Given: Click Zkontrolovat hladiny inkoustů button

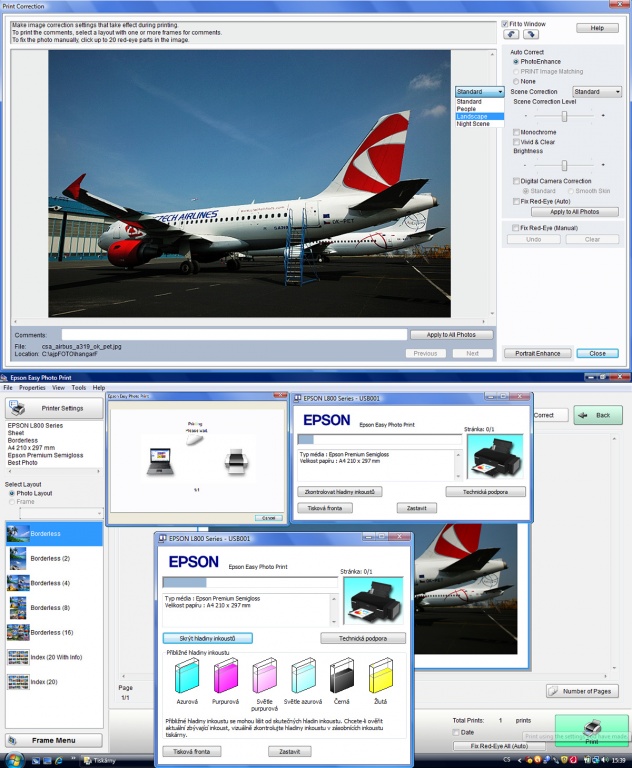Looking at the screenshot, I should click(340, 491).
